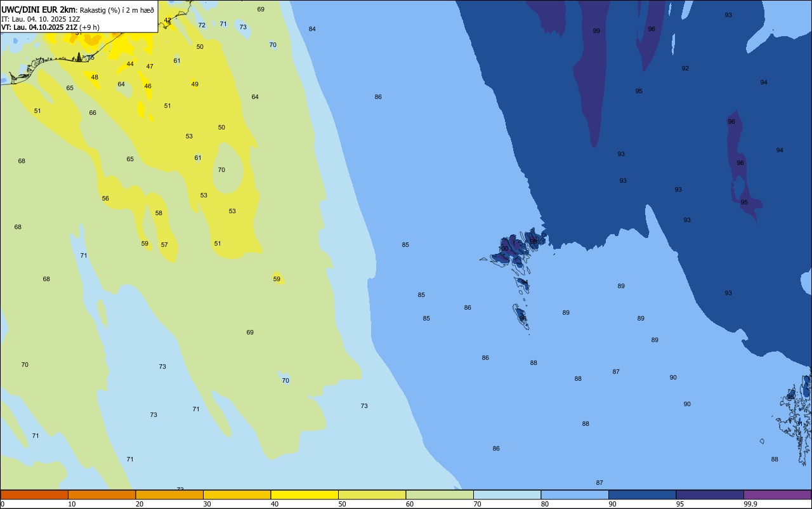Click the orange 10–20 legend swatch
Screen dimensions: 812x509
click(x=101, y=494)
